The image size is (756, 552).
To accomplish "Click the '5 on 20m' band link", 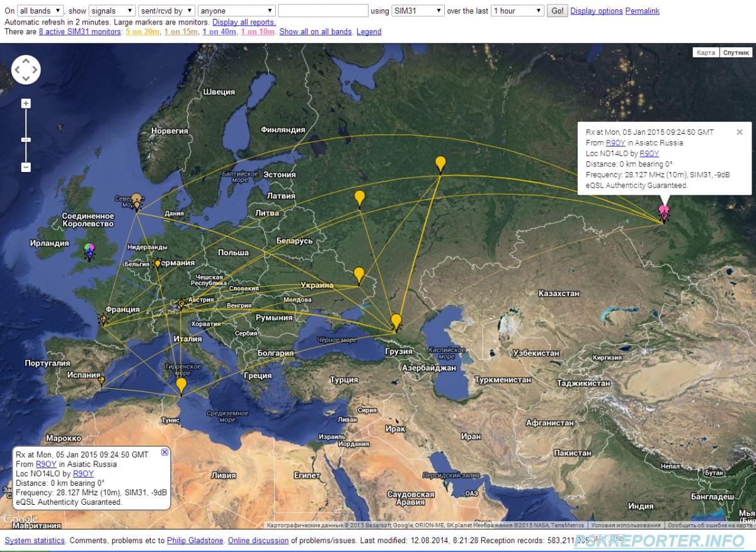I will click(142, 32).
